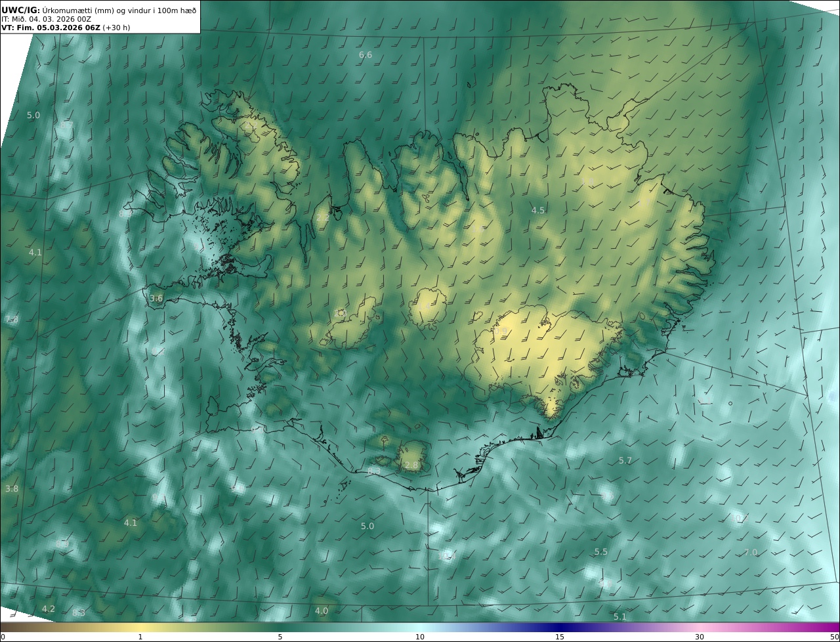The image size is (840, 642).
Task: Click the '(+30 h)' forecast offset text
Action: (117, 28)
